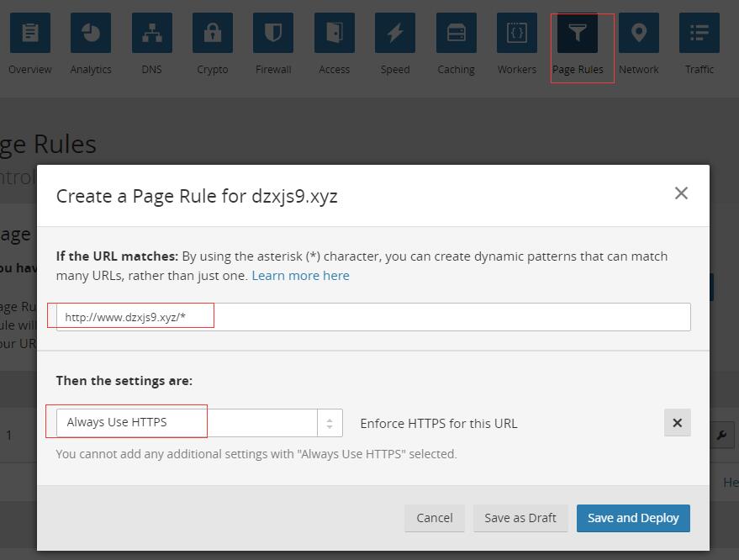The image size is (739, 560).
Task: Select the Workers tab label
Action: click(517, 69)
